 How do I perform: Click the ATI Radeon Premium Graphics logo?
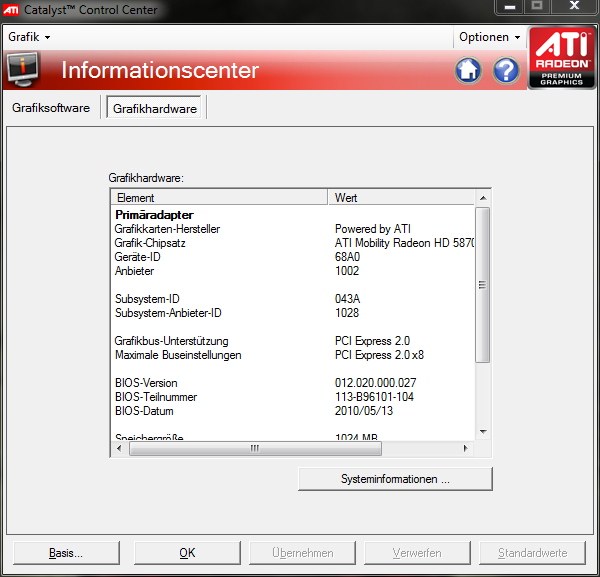coord(562,58)
